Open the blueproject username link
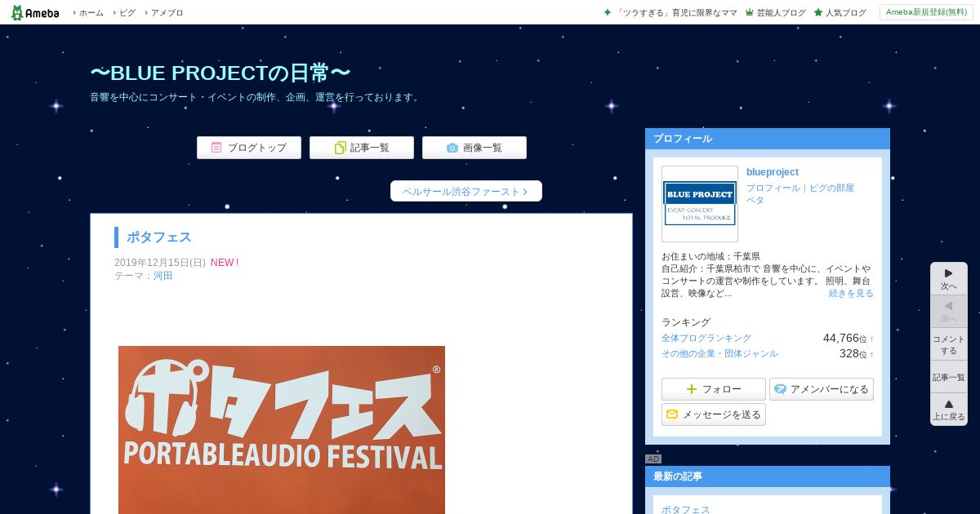 click(773, 172)
